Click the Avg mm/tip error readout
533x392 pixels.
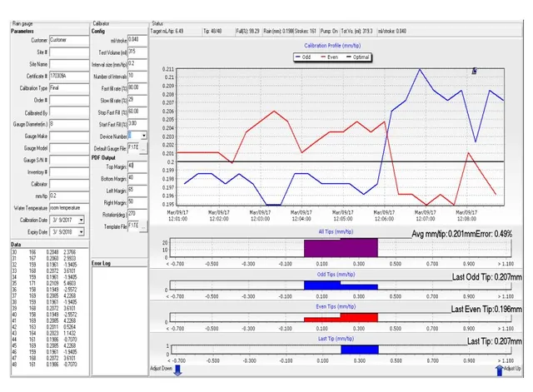point(461,234)
